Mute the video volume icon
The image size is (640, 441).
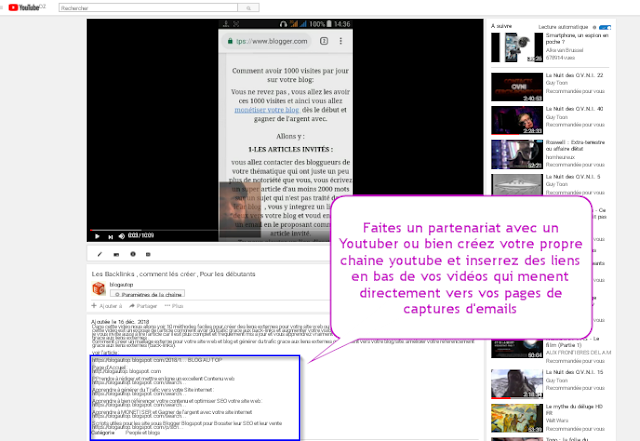[x=122, y=236]
